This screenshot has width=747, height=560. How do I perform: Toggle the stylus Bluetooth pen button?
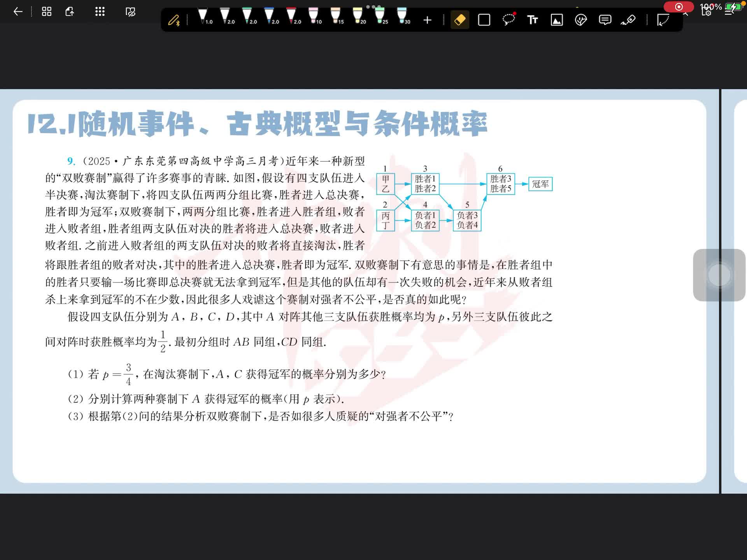[x=174, y=20]
